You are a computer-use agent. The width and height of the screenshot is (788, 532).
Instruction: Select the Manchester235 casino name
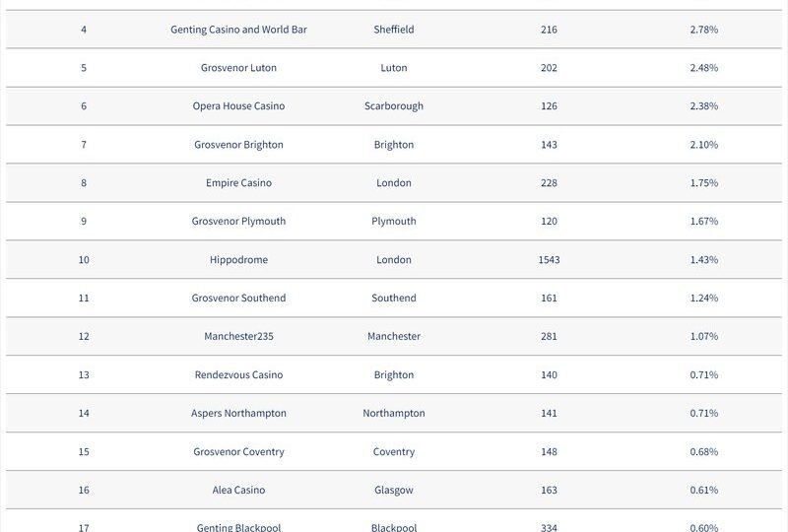(x=238, y=336)
